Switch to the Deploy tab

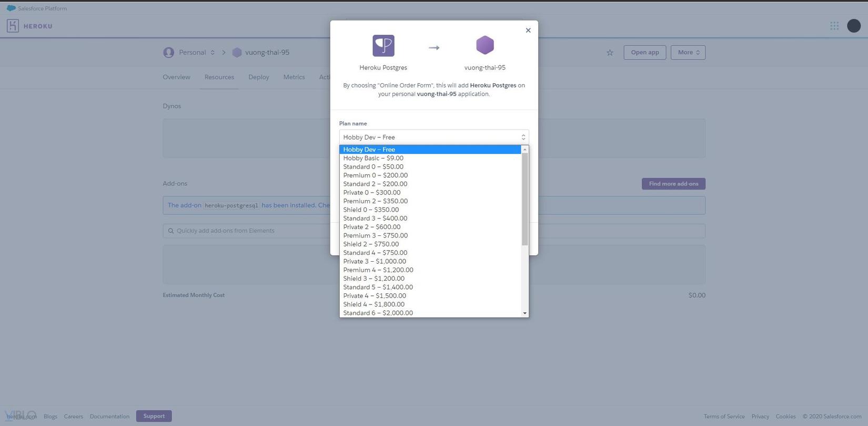[x=259, y=77]
